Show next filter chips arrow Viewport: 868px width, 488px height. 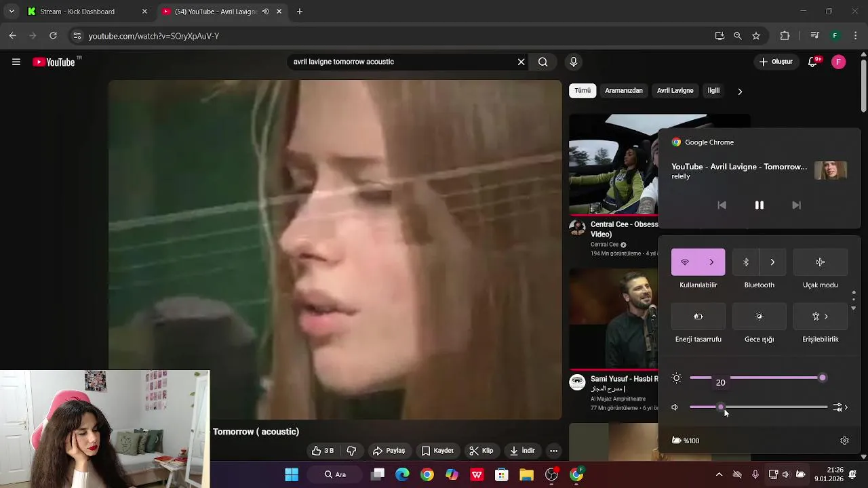click(740, 91)
